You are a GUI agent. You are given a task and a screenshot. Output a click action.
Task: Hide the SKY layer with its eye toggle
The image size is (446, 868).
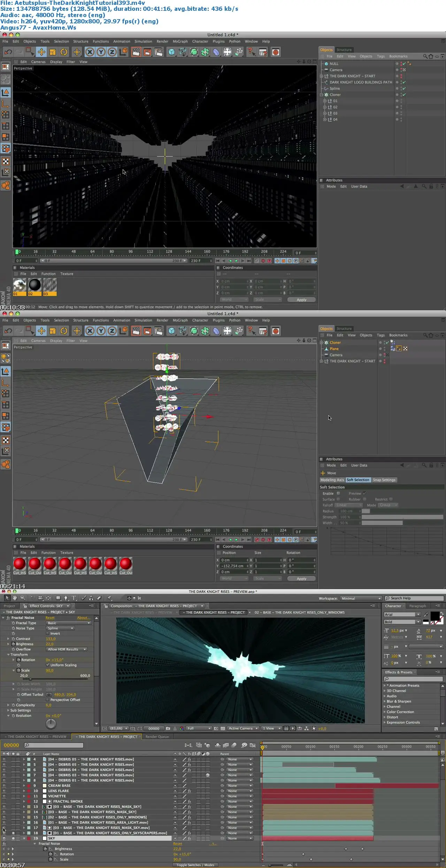point(4,838)
